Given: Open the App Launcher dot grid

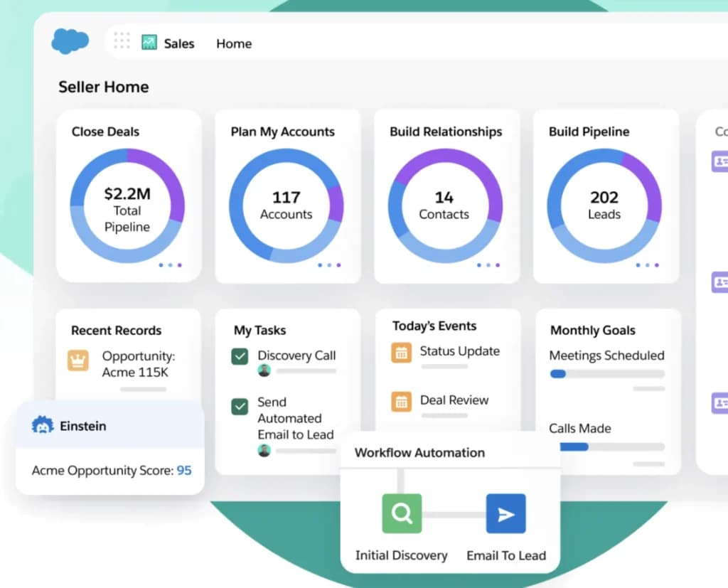Looking at the screenshot, I should pos(122,41).
